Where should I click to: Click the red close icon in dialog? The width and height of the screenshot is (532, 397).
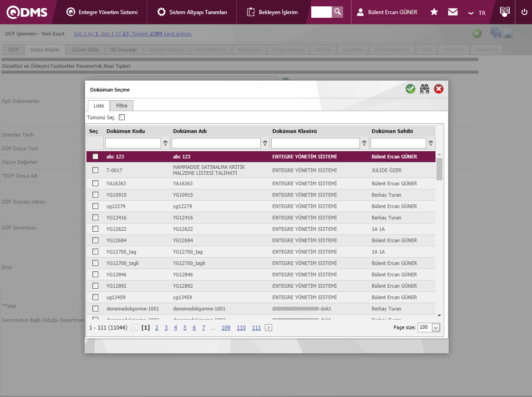point(439,89)
